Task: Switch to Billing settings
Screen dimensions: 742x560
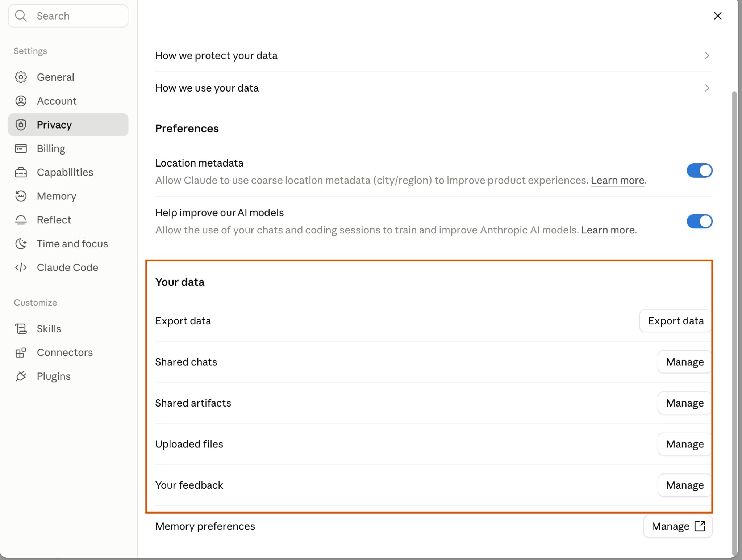Action: click(68, 148)
